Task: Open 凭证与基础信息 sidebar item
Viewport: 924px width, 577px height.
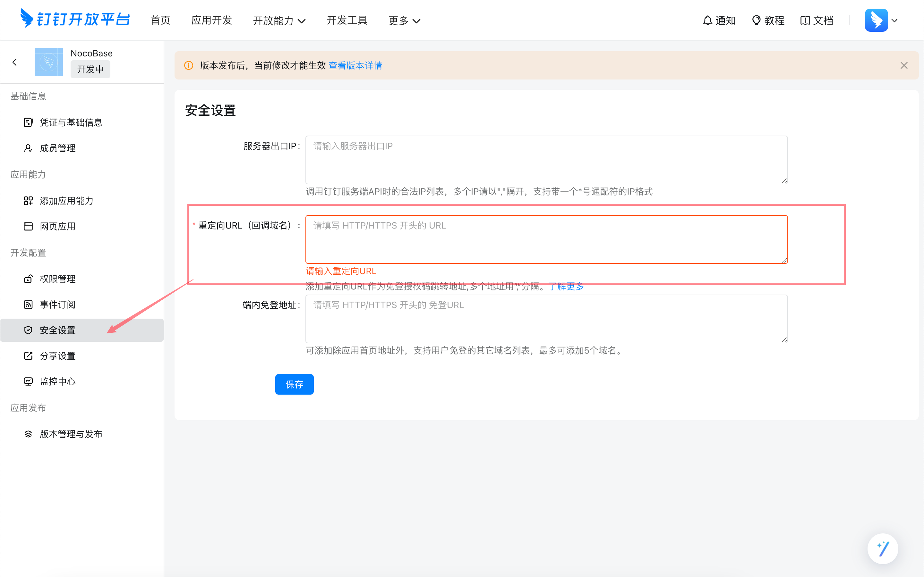Action: click(x=71, y=122)
